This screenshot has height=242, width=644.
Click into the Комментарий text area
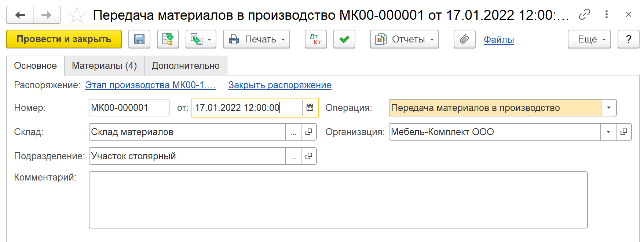(x=338, y=200)
